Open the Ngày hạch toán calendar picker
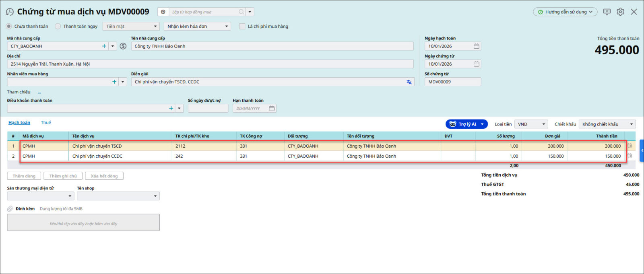 coord(476,46)
